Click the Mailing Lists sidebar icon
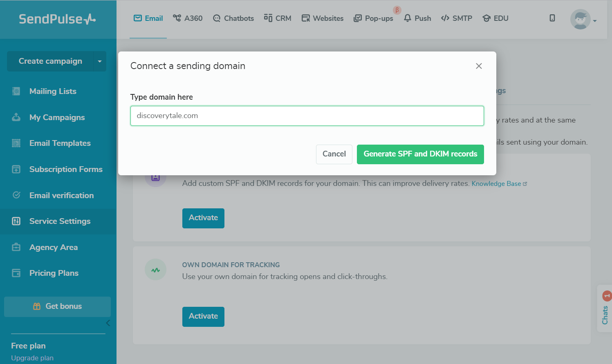 (x=16, y=92)
